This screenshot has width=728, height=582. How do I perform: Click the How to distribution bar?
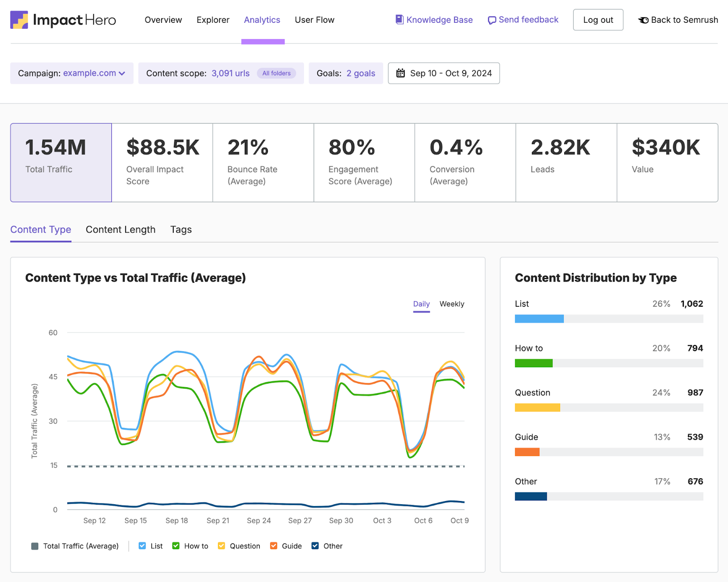click(533, 363)
